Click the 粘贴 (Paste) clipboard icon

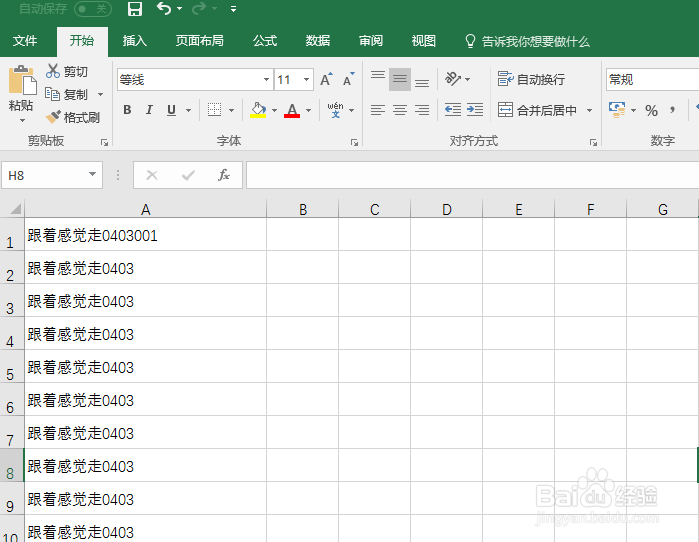click(x=21, y=80)
